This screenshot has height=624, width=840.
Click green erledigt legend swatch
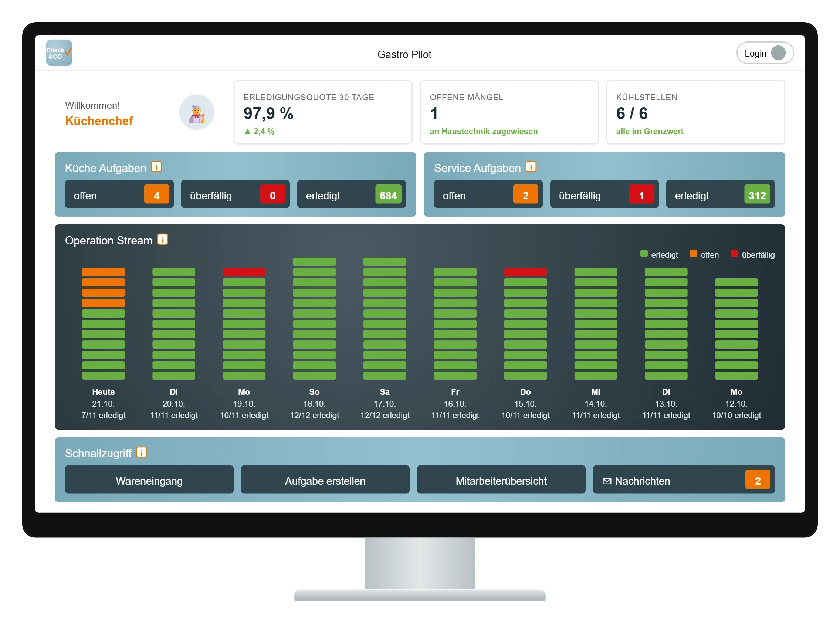tap(644, 254)
